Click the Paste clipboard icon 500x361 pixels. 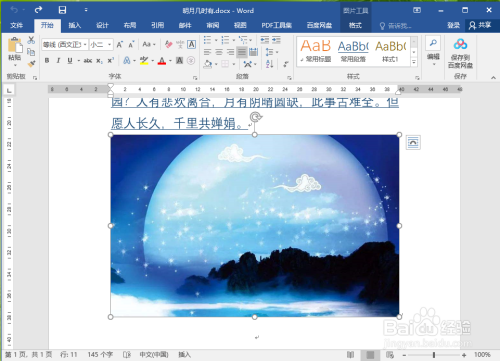[15, 46]
